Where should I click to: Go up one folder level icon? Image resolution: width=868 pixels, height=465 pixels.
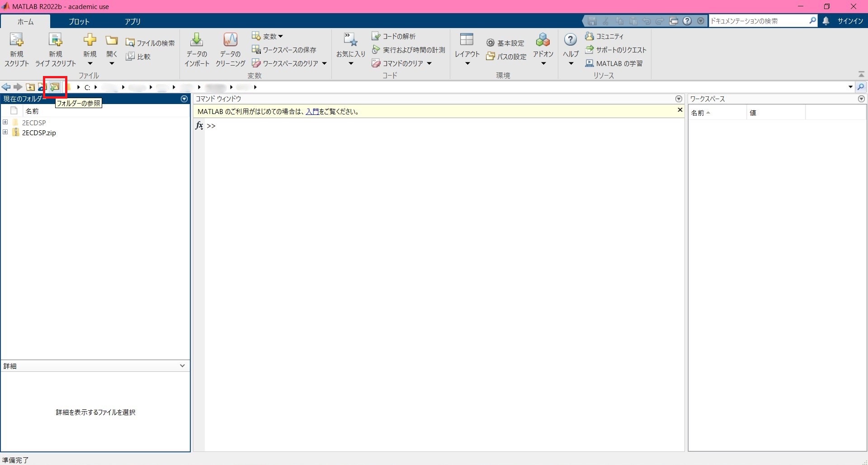pos(30,87)
